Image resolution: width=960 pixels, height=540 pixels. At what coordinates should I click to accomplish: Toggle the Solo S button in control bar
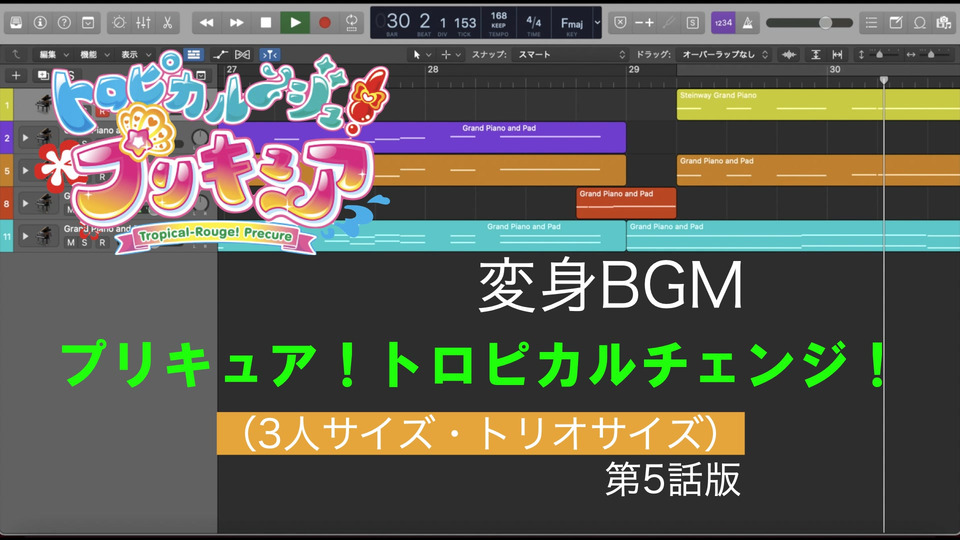(x=692, y=23)
